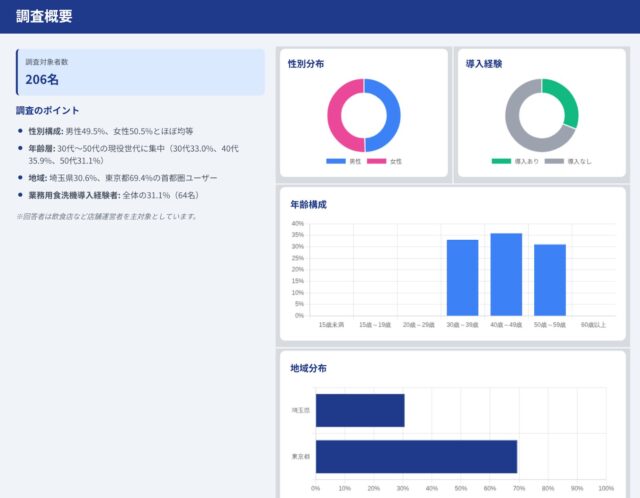Click the 調査のポイント heading
This screenshot has height=498, width=640.
click(48, 110)
